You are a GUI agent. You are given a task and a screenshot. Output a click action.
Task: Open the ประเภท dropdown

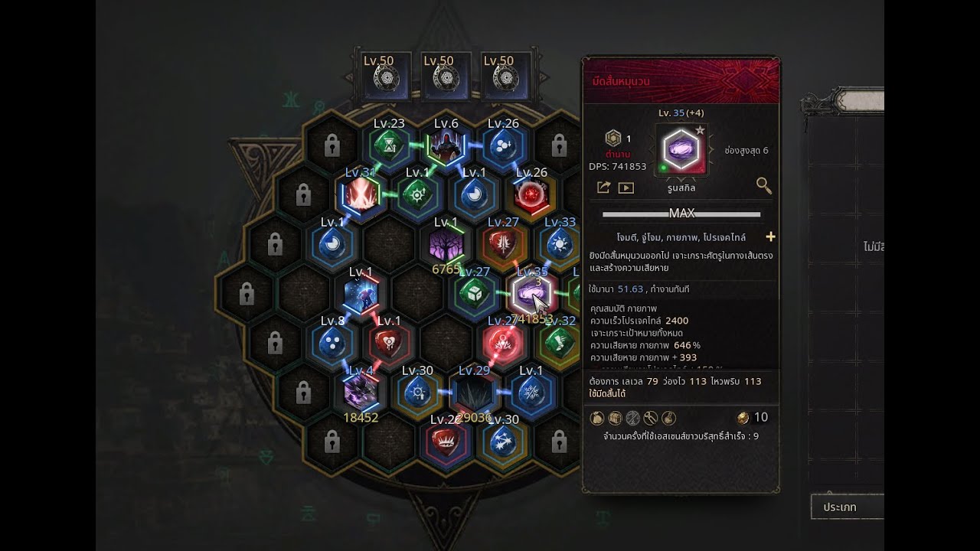(848, 507)
